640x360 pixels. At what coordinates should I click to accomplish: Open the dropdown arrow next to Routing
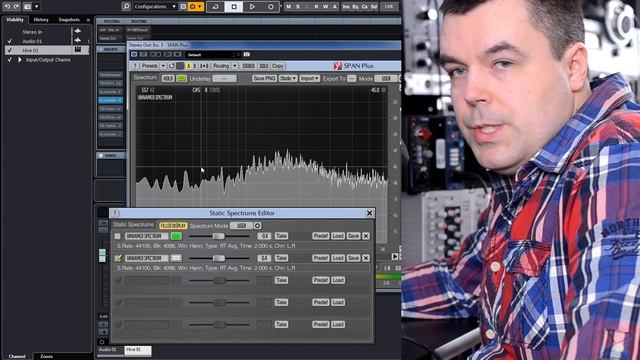pyautogui.click(x=235, y=66)
